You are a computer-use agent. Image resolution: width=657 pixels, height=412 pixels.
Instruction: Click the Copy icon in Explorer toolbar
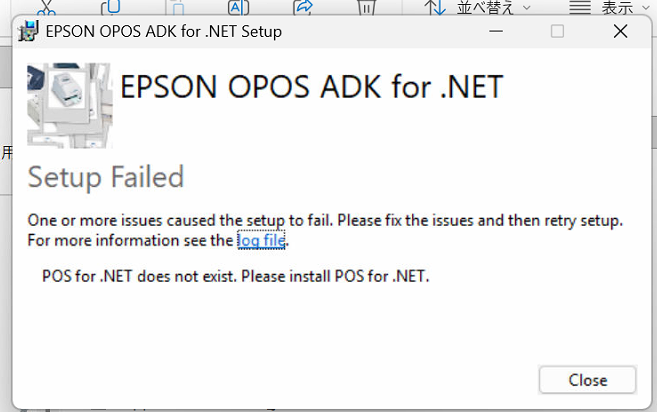tap(110, 6)
